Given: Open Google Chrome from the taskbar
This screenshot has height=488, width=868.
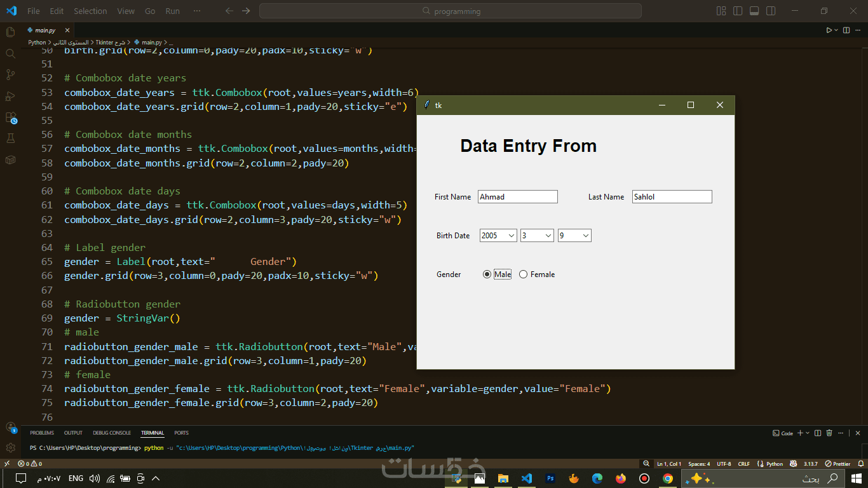Looking at the screenshot, I should coord(668,478).
